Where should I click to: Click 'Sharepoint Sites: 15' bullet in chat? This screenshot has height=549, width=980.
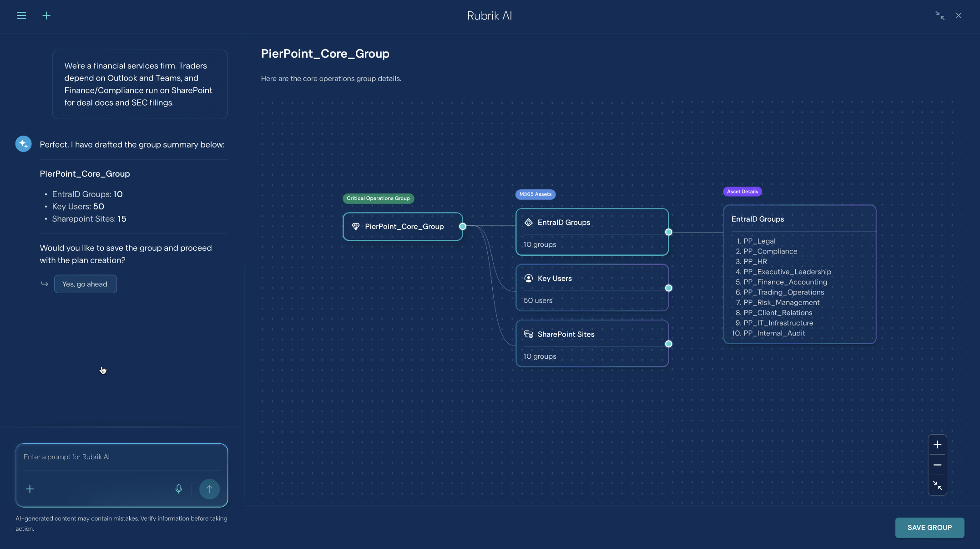click(89, 219)
